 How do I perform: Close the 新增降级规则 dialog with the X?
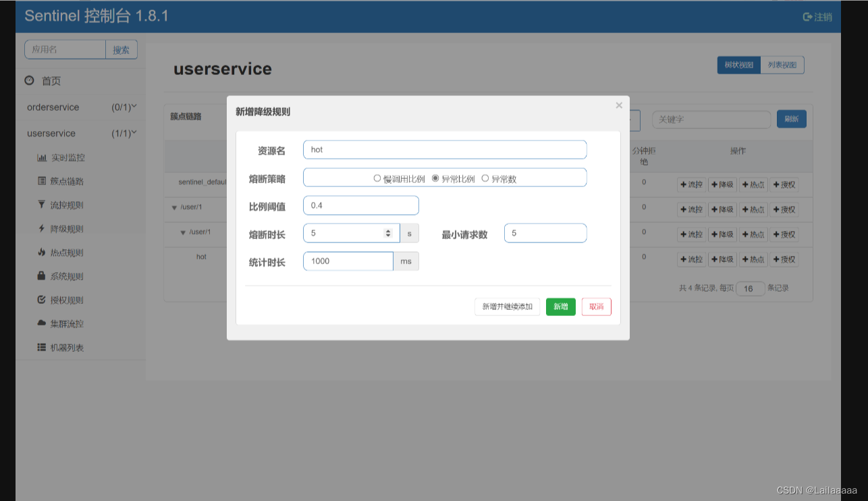tap(619, 105)
